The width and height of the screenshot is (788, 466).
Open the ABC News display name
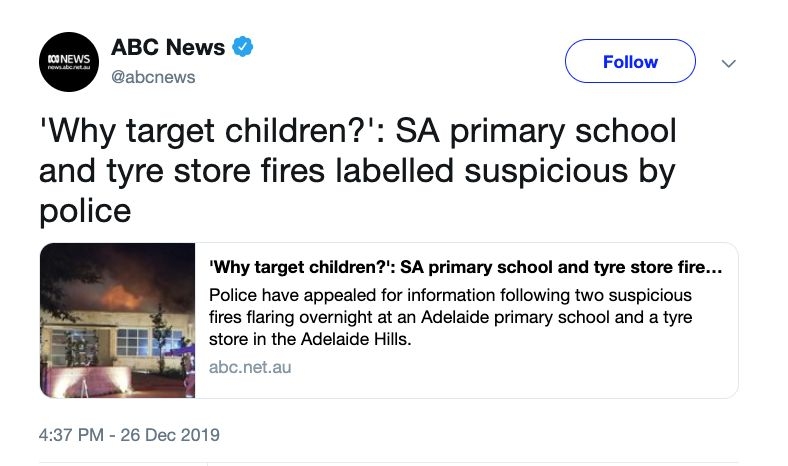pyautogui.click(x=167, y=47)
